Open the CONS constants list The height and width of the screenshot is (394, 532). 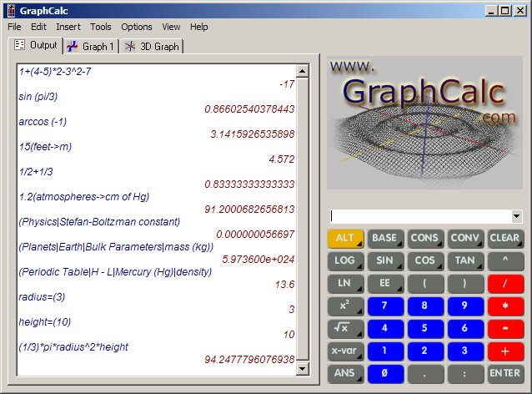pyautogui.click(x=424, y=238)
